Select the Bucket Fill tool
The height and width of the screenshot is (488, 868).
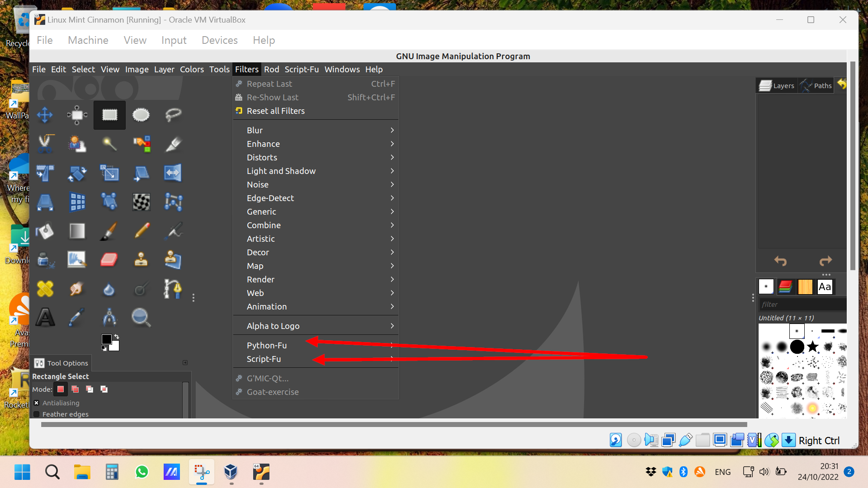(x=45, y=231)
